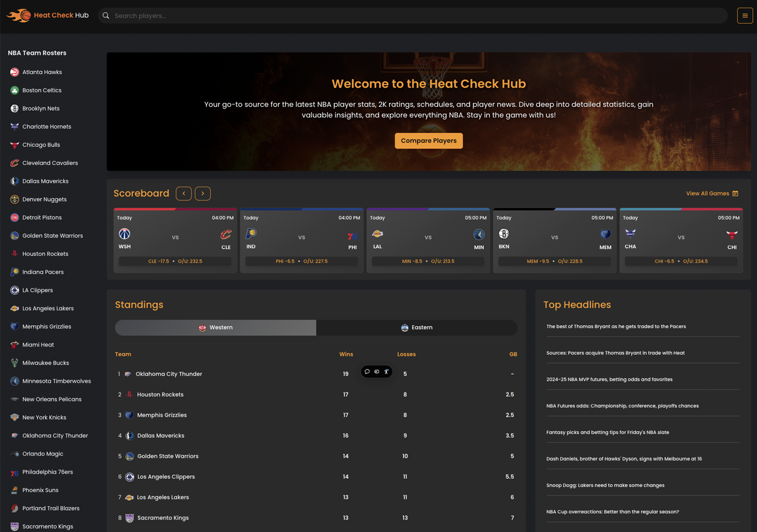Viewport: 757px width, 532px height.
Task: Select the Western conference tab
Action: tap(216, 327)
